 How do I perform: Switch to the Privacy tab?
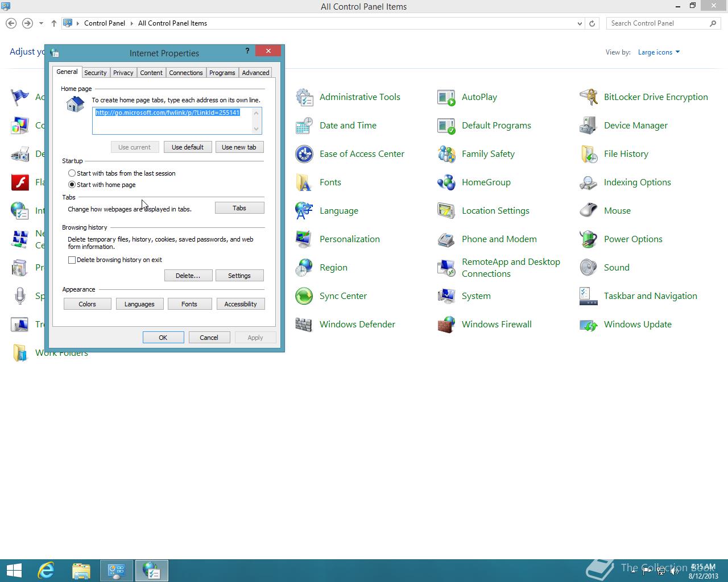123,73
